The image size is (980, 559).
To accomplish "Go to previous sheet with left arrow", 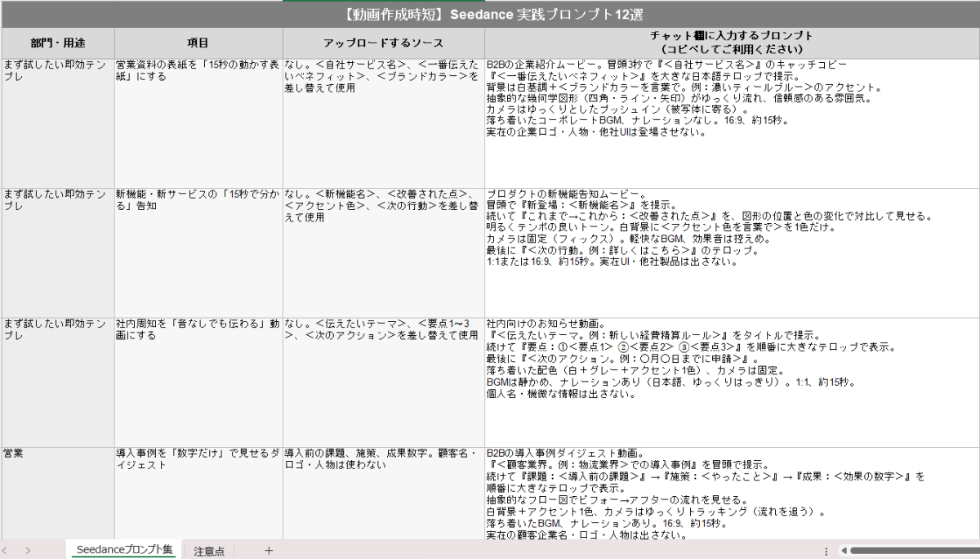I will pos(7,551).
